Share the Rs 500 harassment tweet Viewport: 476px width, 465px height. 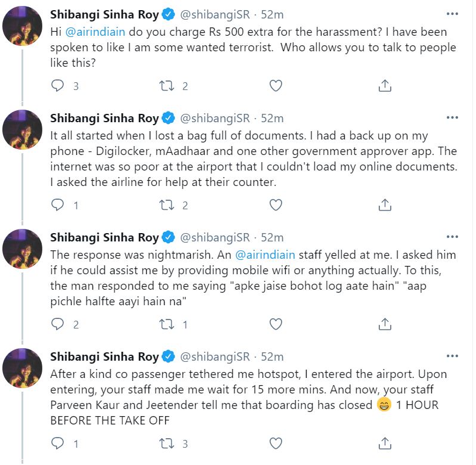[385, 86]
